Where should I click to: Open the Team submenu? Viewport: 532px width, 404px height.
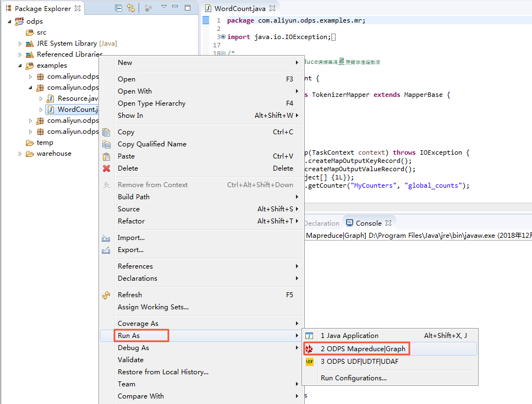pyautogui.click(x=201, y=384)
